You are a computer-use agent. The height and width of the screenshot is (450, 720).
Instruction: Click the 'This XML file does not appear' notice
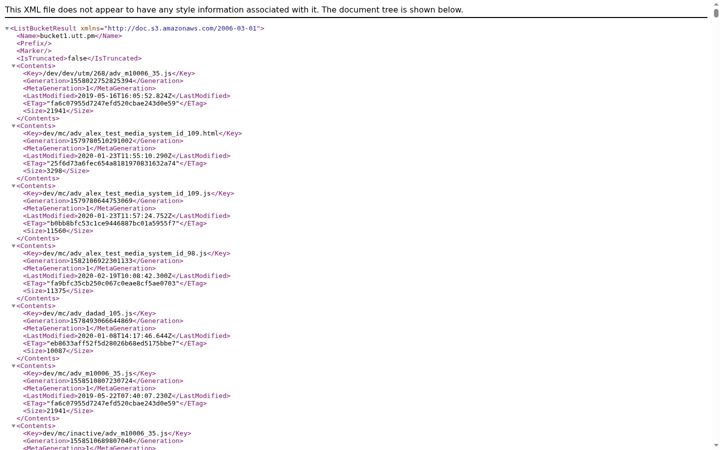point(234,10)
